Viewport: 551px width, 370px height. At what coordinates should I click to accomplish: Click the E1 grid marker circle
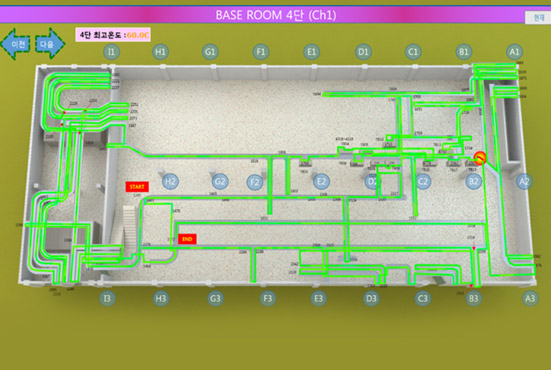(311, 52)
